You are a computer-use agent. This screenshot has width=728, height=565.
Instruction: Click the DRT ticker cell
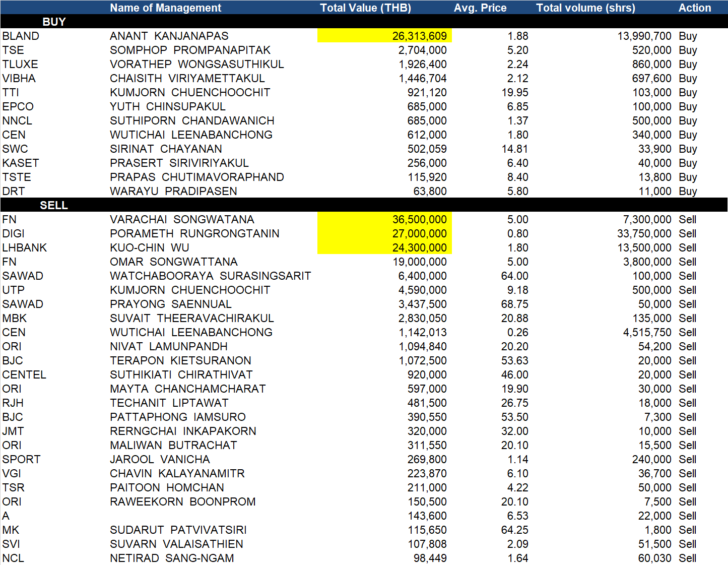tap(14, 191)
